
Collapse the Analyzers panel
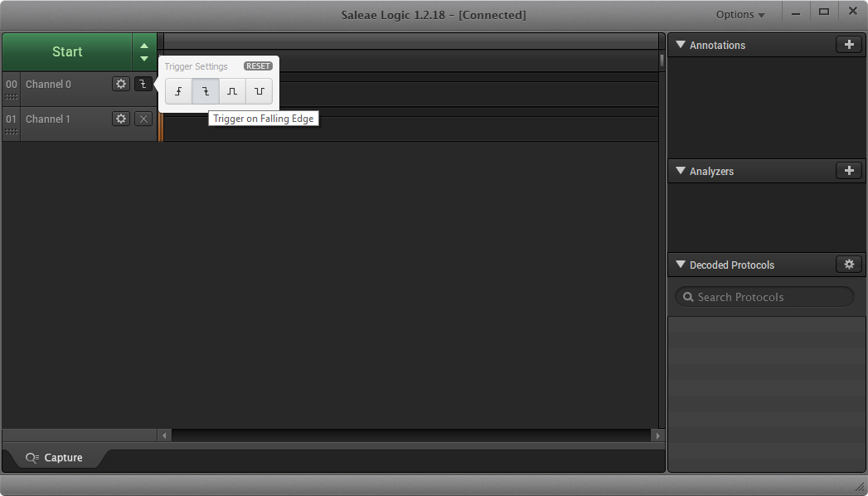click(x=681, y=172)
